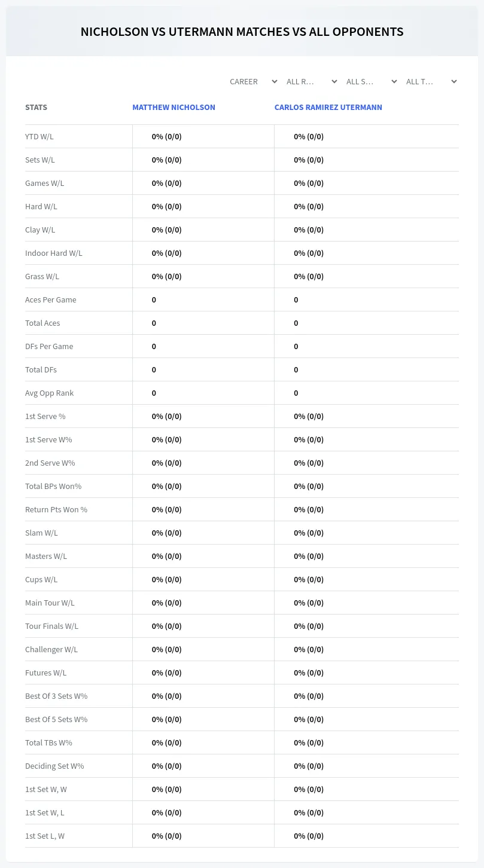Click the Deciding Set W% label
484x868 pixels.
tap(54, 766)
